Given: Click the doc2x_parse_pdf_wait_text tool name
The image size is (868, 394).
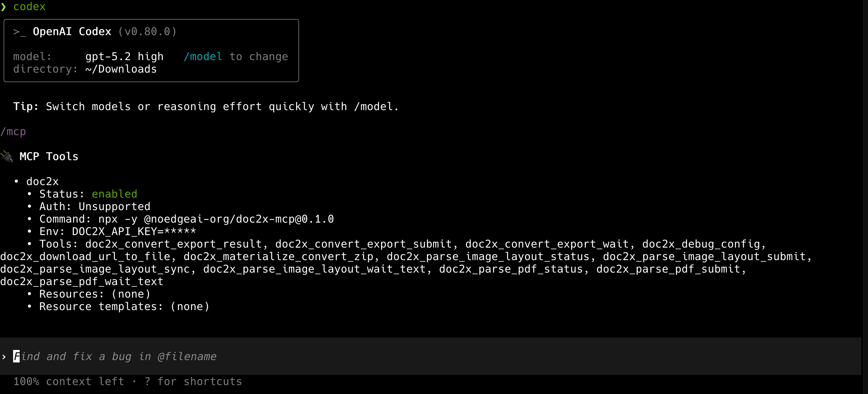Looking at the screenshot, I should pos(82,282).
